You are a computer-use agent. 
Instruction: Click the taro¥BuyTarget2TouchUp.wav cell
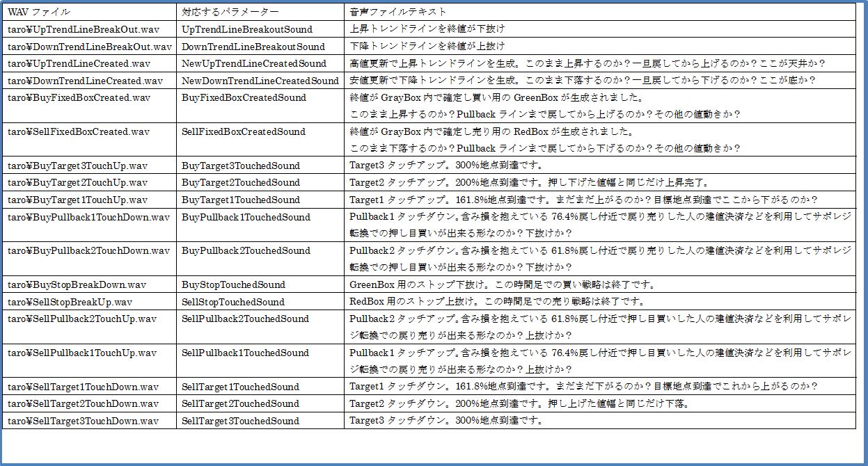coord(89,182)
